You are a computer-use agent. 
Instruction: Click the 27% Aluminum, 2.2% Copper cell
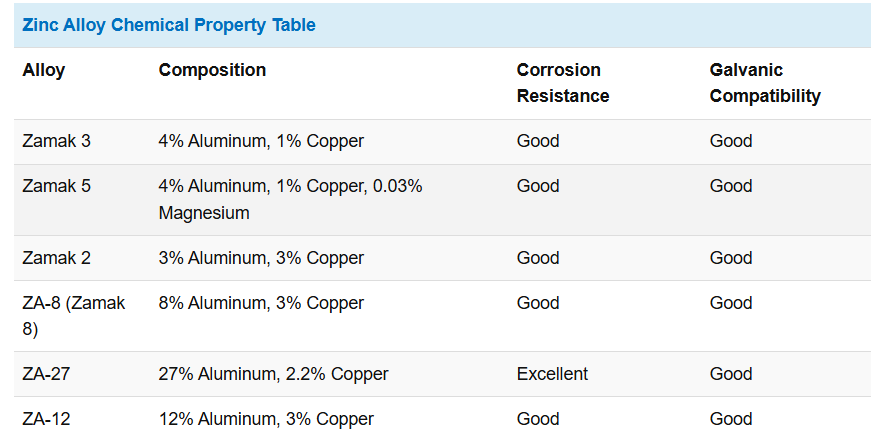[273, 374]
